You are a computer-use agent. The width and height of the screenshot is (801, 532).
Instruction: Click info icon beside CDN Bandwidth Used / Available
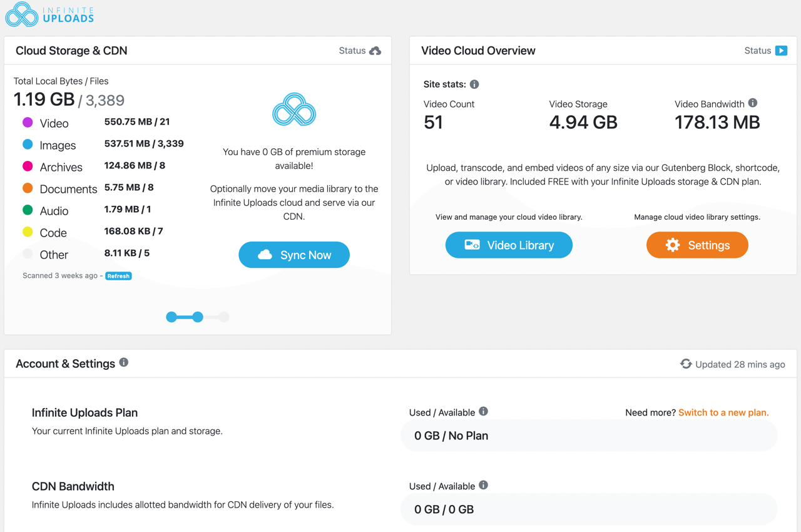(483, 485)
